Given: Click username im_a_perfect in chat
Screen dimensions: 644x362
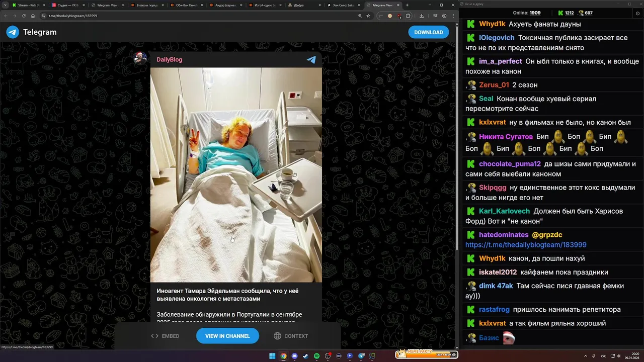Looking at the screenshot, I should pyautogui.click(x=500, y=61).
